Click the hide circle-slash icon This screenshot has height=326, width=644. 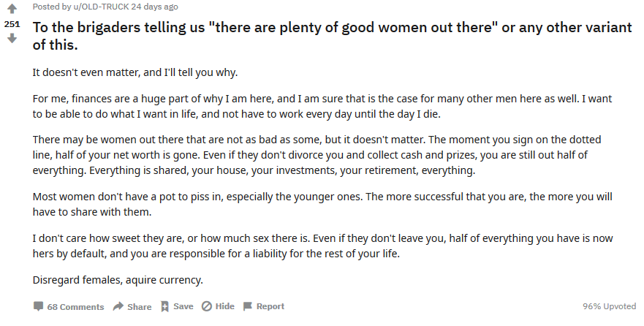coord(207,306)
